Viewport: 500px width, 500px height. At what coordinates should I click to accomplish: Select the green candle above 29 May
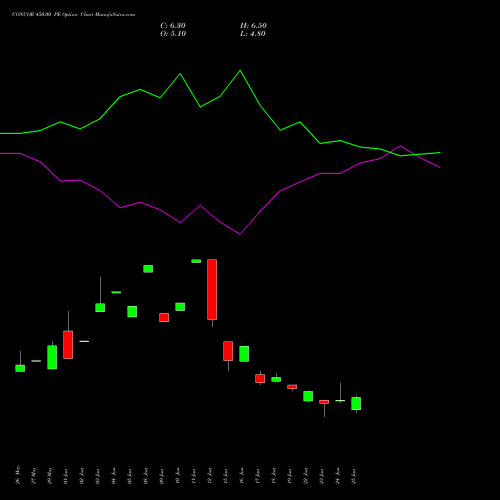(x=52, y=357)
